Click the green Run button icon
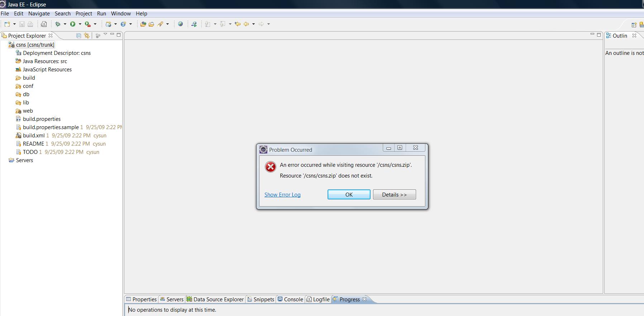 click(73, 24)
